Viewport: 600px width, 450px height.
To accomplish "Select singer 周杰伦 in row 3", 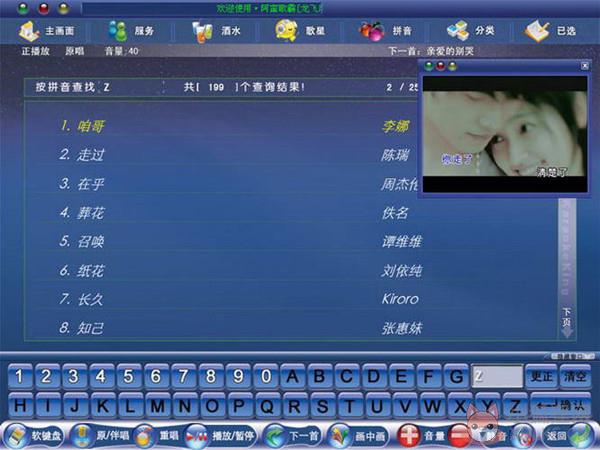I will 399,184.
